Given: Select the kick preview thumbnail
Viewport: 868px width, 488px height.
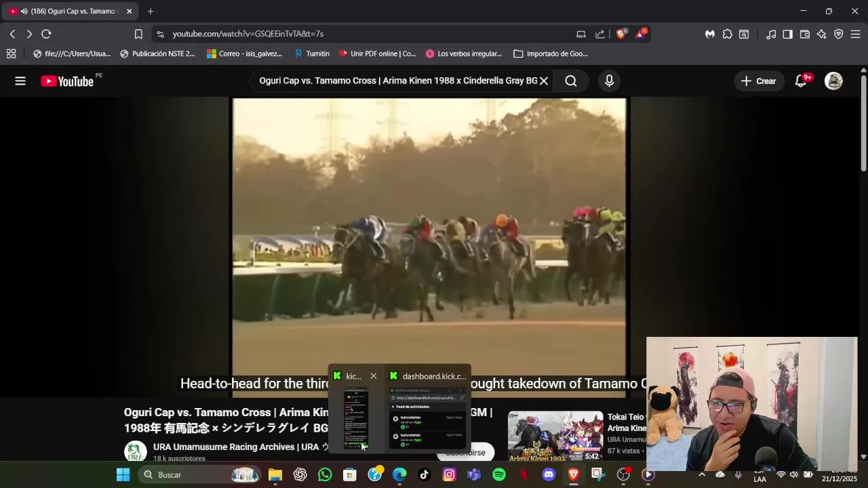Looking at the screenshot, I should click(x=356, y=418).
